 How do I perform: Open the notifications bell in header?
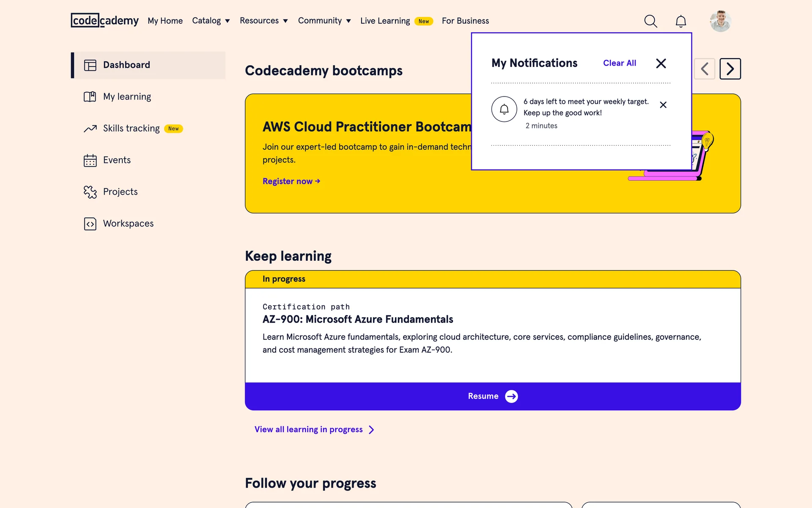680,21
